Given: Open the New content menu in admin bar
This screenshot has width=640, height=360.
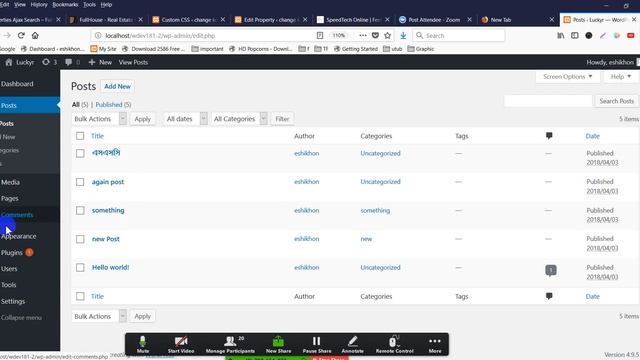Looking at the screenshot, I should 100,62.
